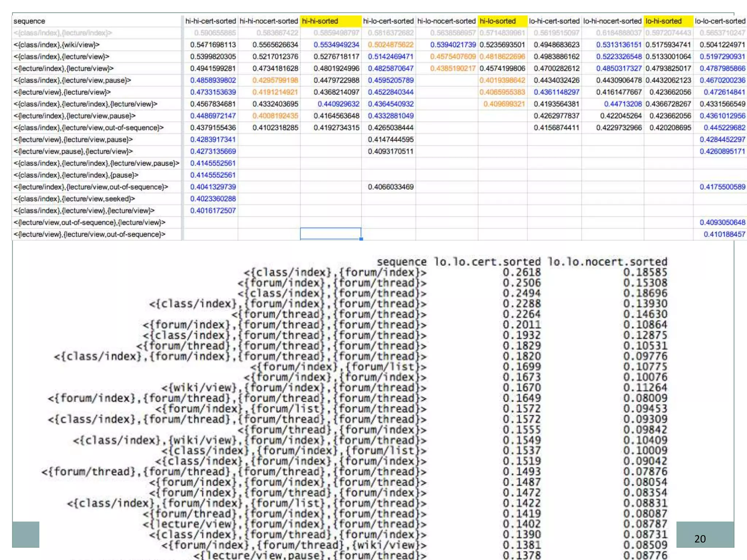Click the <{lecture/view},{lecture/view}> sequence cell
This screenshot has height=560, width=747.
click(x=62, y=92)
